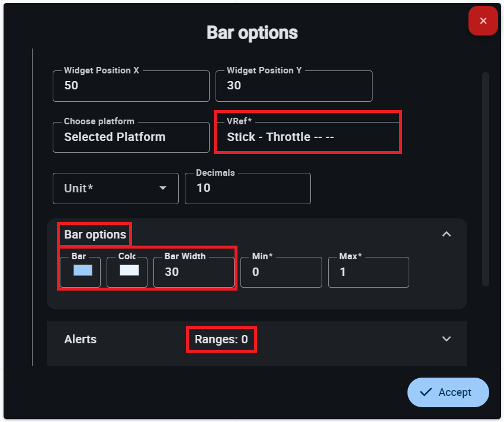Screen dimensions: 504x422
Task: Focus the Max value field
Action: (x=368, y=272)
